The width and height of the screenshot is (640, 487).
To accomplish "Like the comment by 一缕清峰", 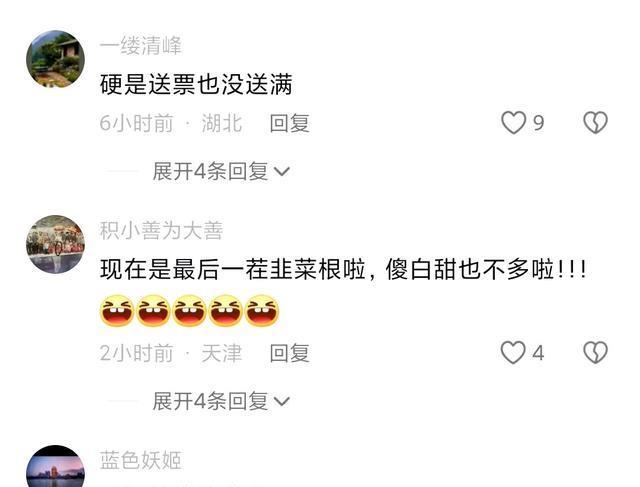I will (513, 122).
